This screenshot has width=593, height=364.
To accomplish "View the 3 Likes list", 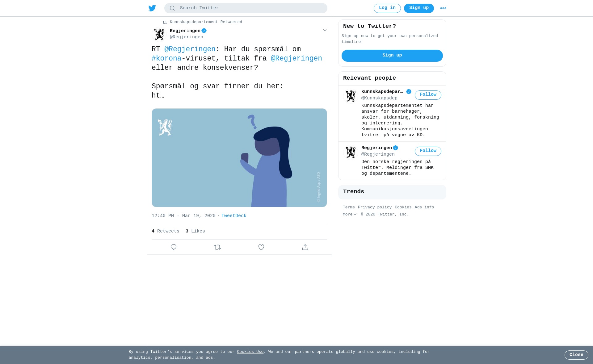I will click(195, 231).
